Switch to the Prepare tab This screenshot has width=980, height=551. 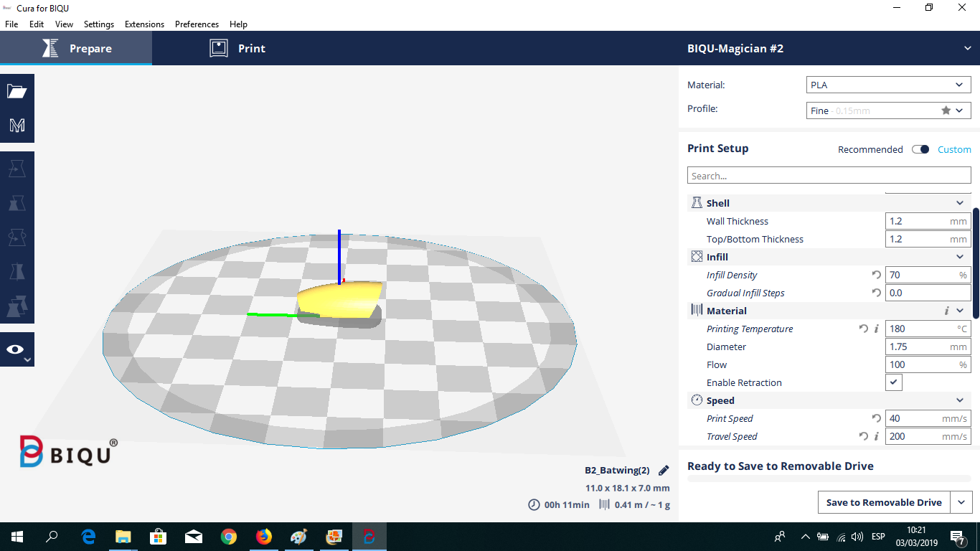pos(76,48)
